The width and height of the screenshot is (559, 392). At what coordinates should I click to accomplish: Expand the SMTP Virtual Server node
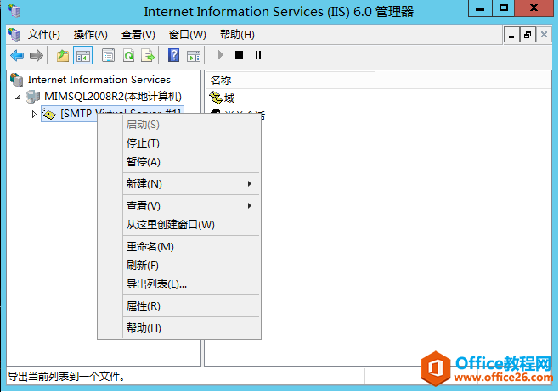34,114
